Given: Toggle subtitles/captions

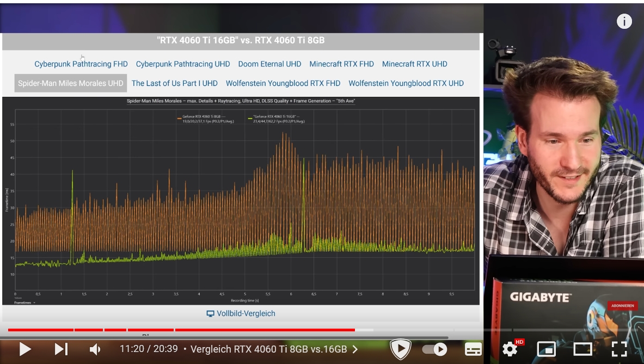Looking at the screenshot, I should point(473,349).
